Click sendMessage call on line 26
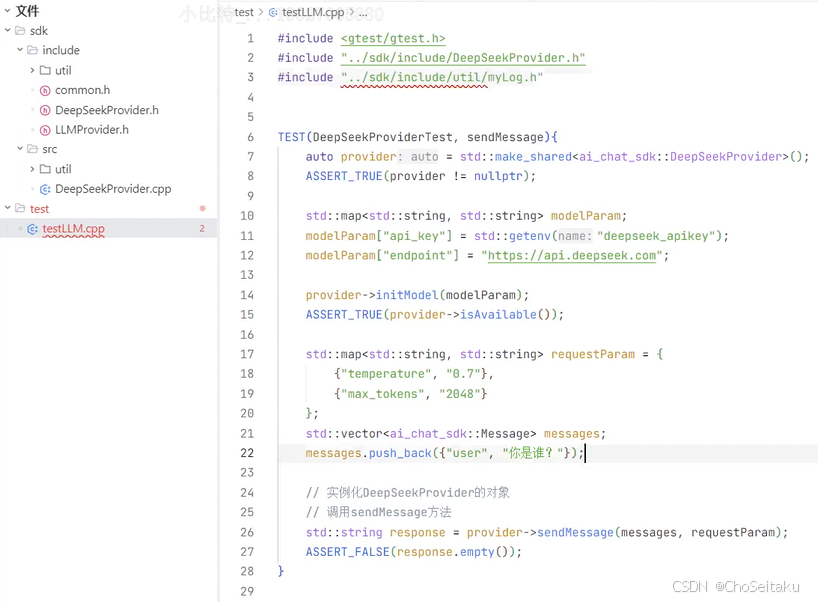Viewport: 818px width, 602px height. pos(575,532)
